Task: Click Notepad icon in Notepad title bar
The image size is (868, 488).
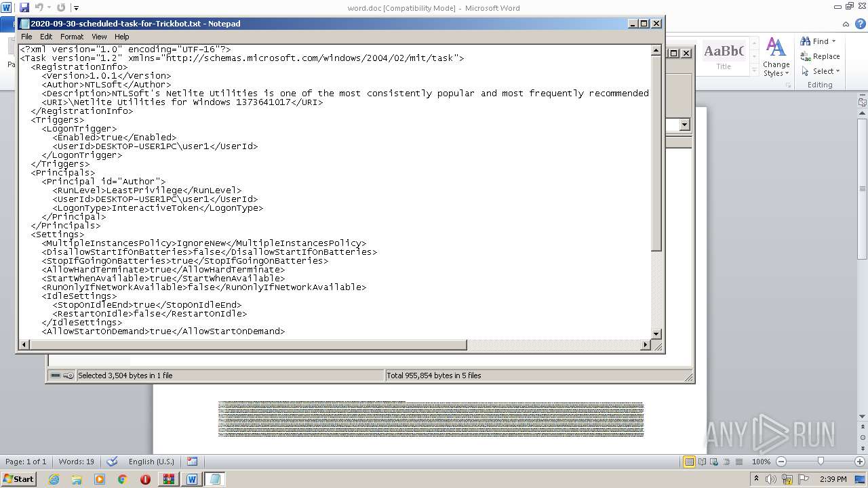Action: coord(24,23)
